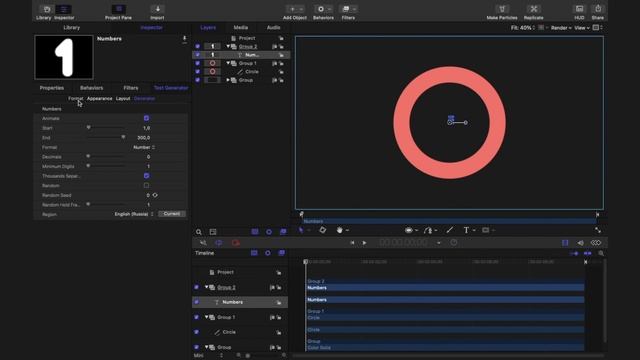Toggle visibility of Circle in Timeline list

click(x=197, y=332)
